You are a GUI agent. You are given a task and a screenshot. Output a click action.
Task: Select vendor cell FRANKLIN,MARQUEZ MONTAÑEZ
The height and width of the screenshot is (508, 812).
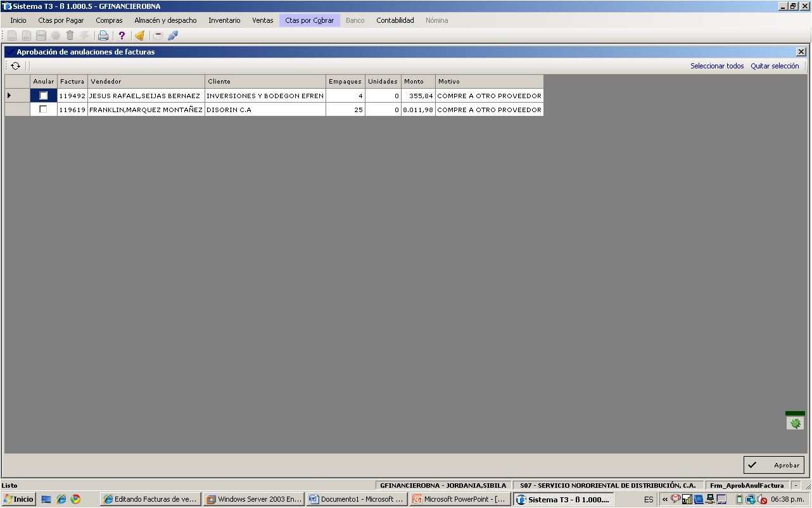pyautogui.click(x=146, y=110)
